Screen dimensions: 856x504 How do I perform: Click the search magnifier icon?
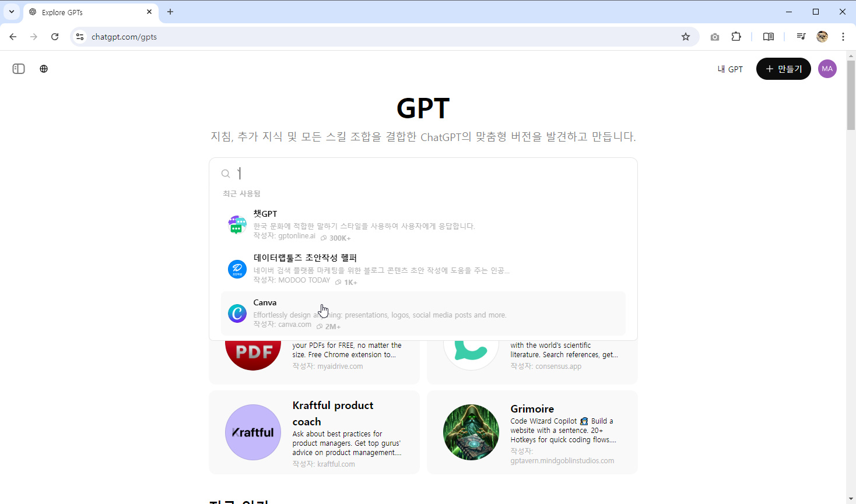(226, 174)
